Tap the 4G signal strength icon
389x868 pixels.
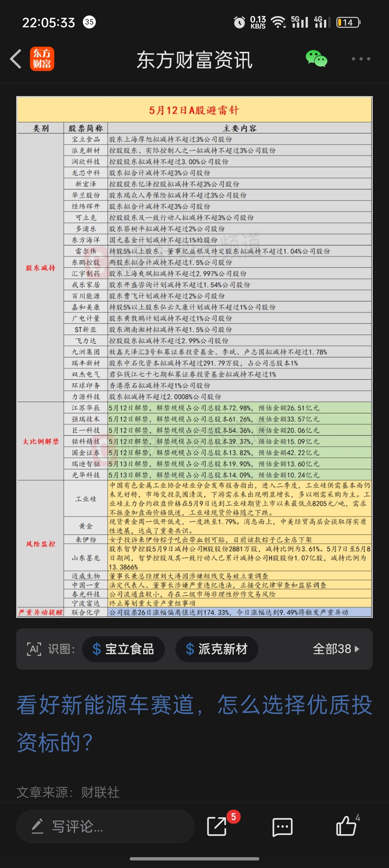[322, 22]
